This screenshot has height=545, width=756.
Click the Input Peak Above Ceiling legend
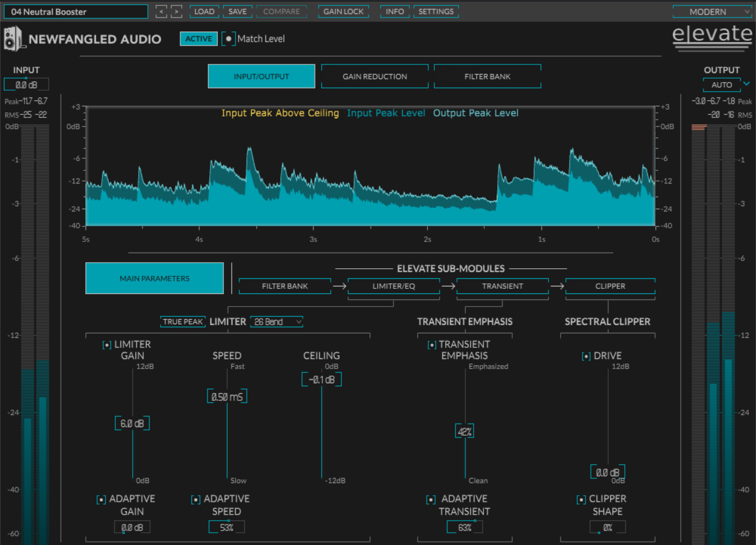coord(280,113)
